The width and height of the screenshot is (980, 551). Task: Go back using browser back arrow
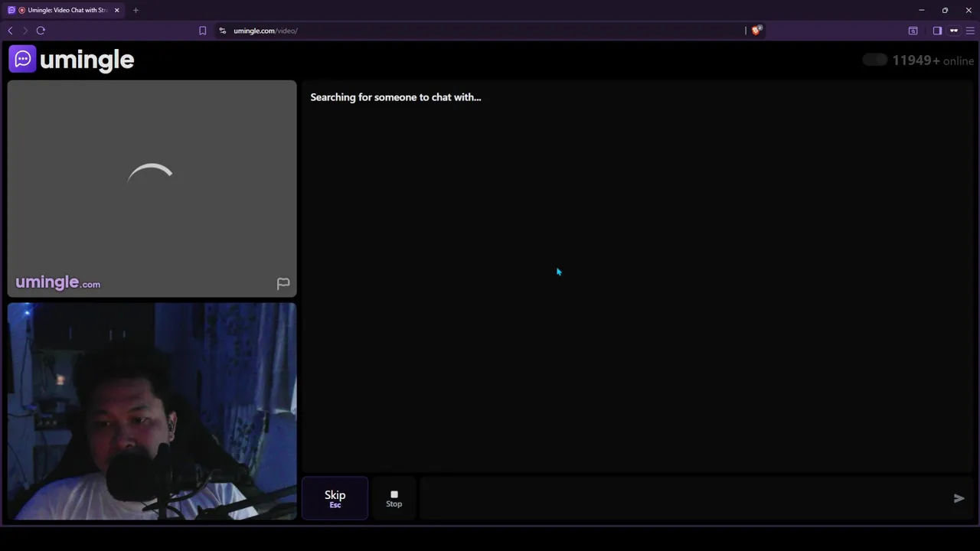(10, 31)
